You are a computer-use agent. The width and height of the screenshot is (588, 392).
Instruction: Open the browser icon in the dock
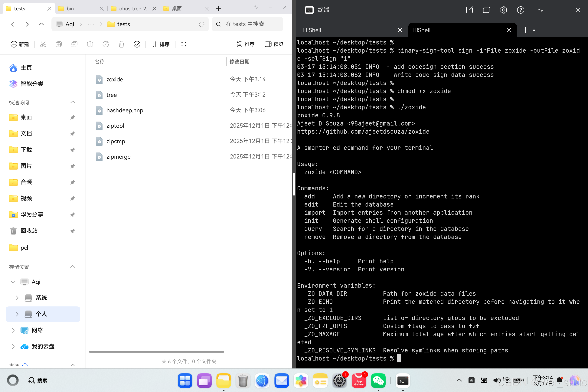coord(262,381)
